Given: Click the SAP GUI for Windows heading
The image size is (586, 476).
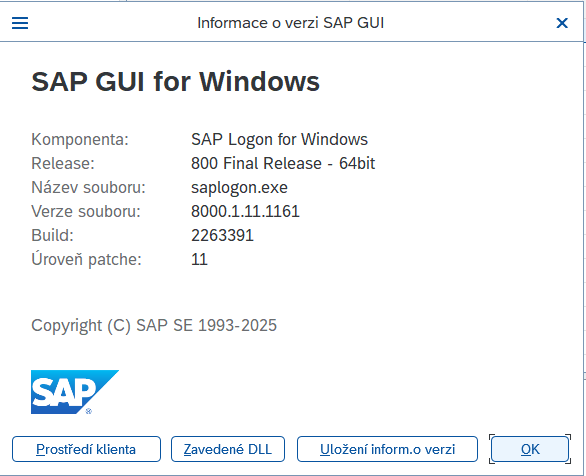Looking at the screenshot, I should [x=175, y=81].
